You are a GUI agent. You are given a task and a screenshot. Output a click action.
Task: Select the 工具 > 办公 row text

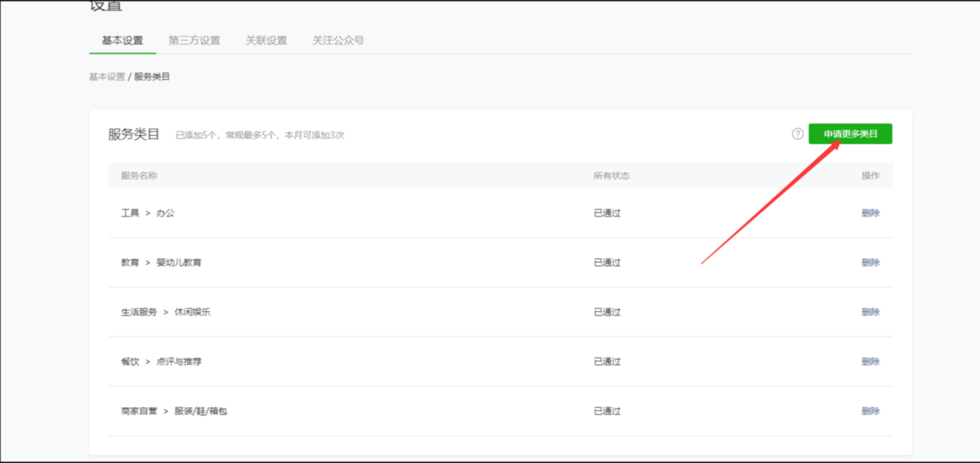148,213
